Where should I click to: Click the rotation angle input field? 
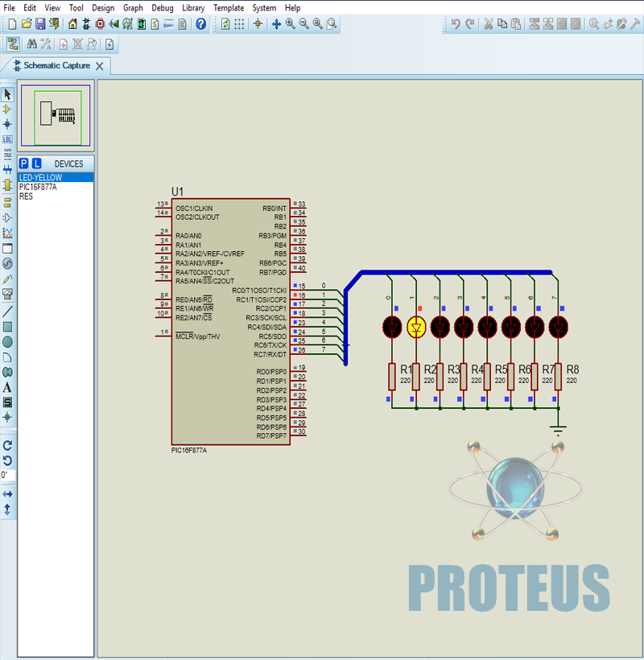(x=8, y=475)
